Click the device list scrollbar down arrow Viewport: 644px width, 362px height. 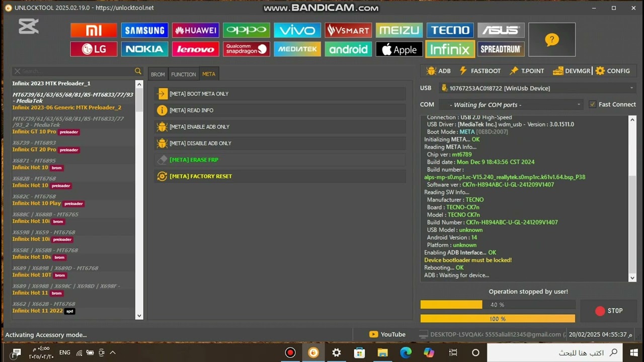139,316
